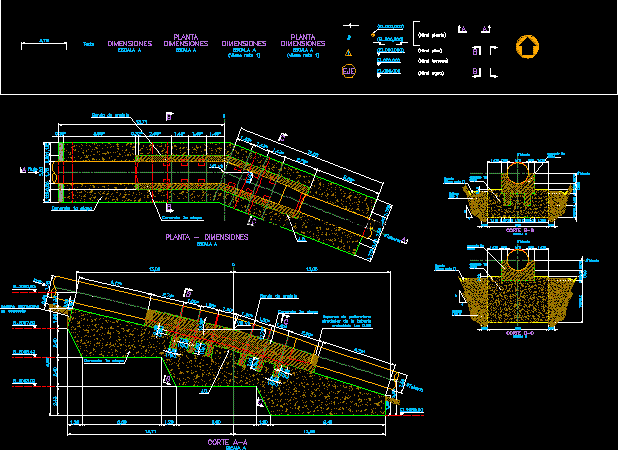Select the orange north arrow symbol

pos(527,46)
